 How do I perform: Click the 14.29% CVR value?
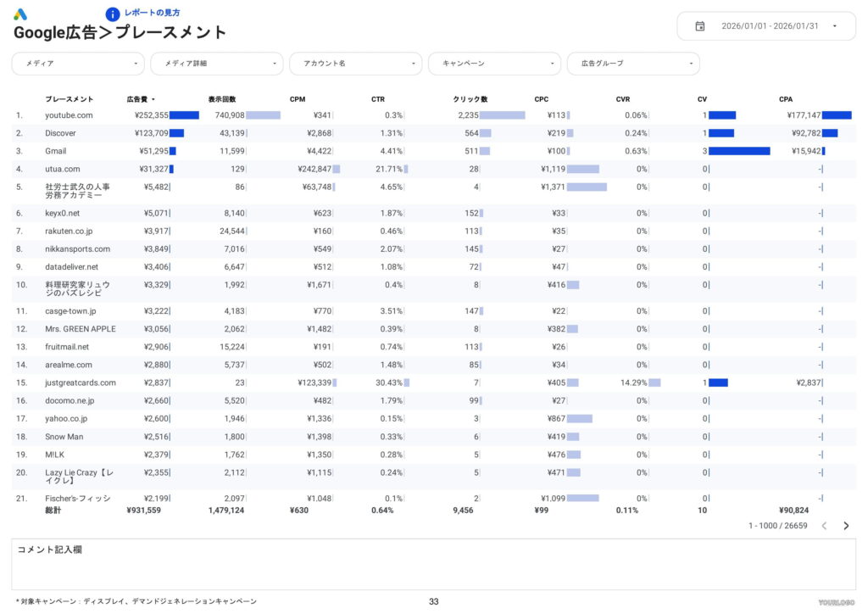pyautogui.click(x=634, y=382)
